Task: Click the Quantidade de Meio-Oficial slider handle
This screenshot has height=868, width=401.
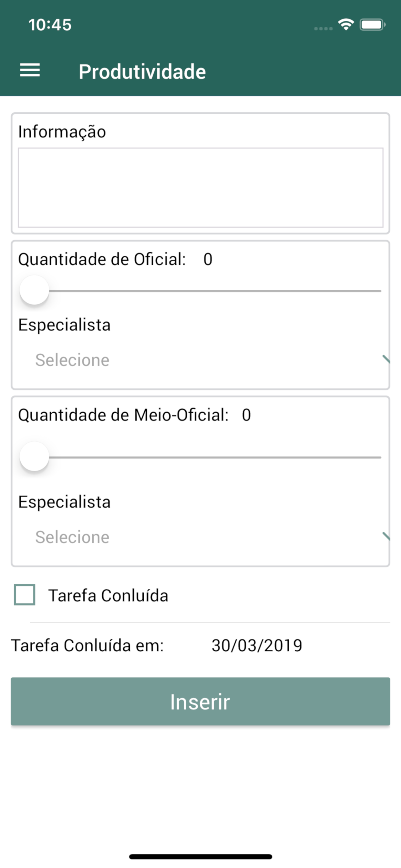Action: click(34, 457)
